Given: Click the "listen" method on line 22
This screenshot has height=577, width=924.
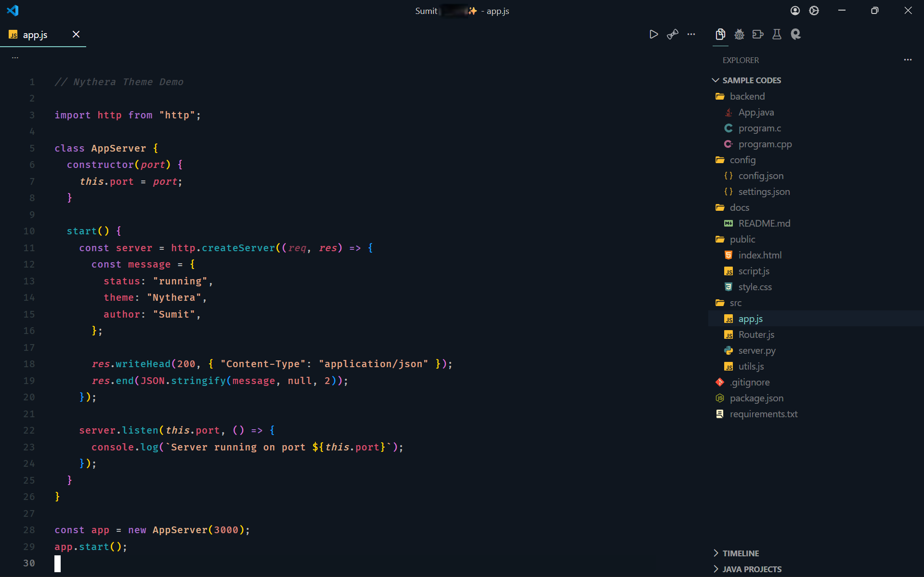Looking at the screenshot, I should 140,430.
